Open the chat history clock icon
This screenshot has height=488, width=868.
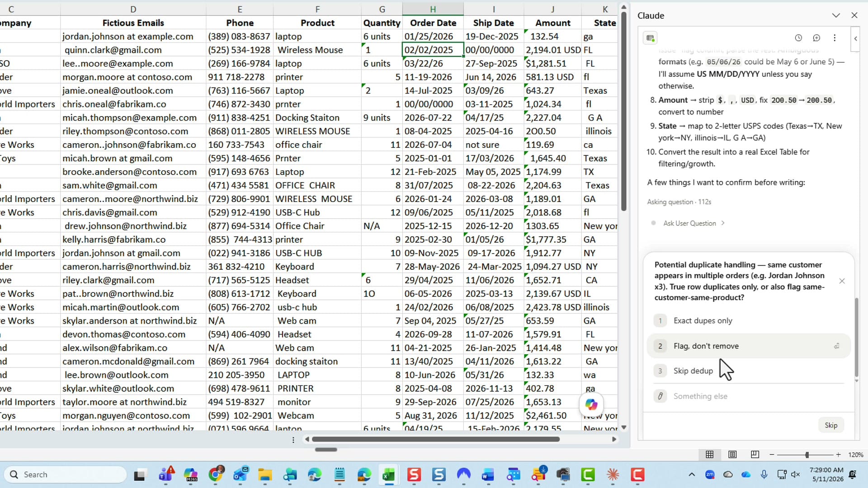coord(798,38)
